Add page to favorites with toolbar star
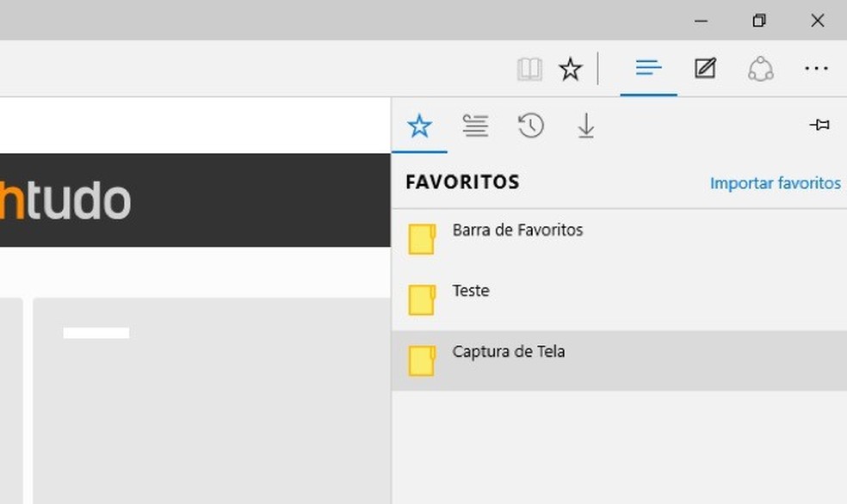 pos(571,69)
